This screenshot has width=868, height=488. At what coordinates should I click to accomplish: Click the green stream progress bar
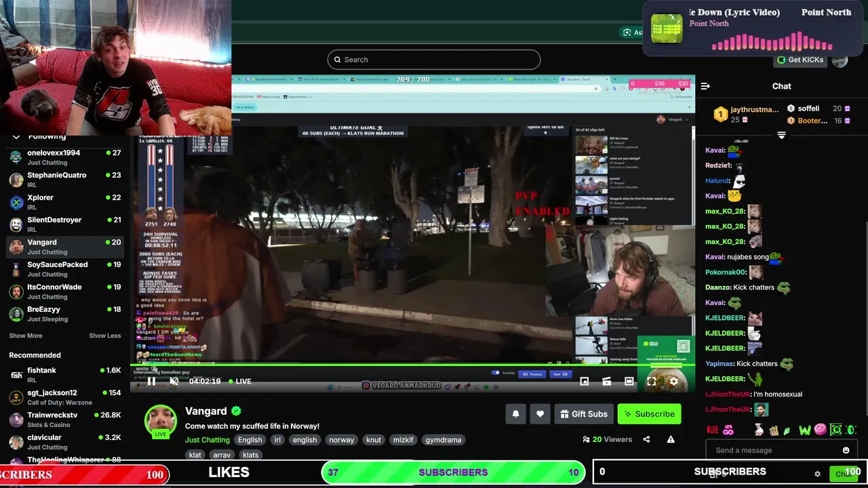[412, 365]
